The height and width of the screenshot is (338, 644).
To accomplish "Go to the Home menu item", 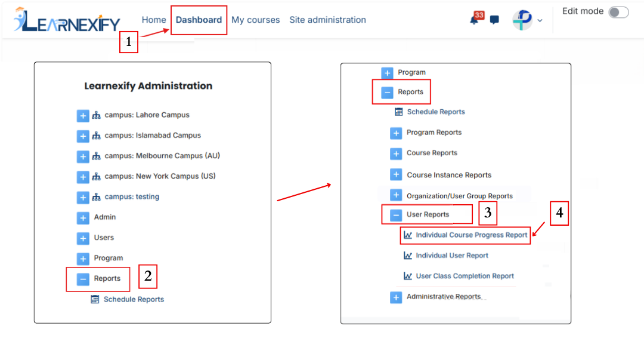I will click(x=154, y=20).
